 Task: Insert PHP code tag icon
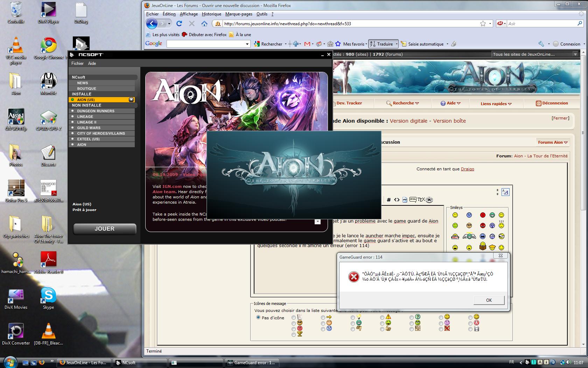click(x=405, y=200)
